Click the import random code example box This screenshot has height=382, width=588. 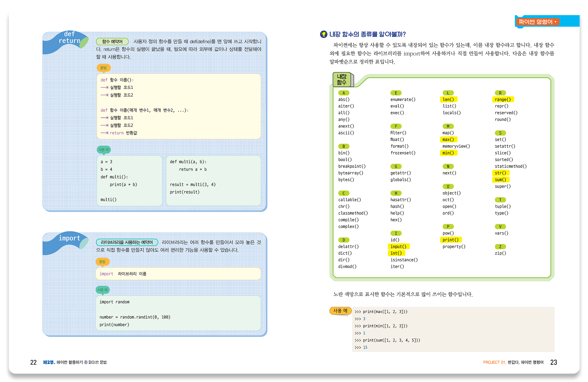coord(178,313)
